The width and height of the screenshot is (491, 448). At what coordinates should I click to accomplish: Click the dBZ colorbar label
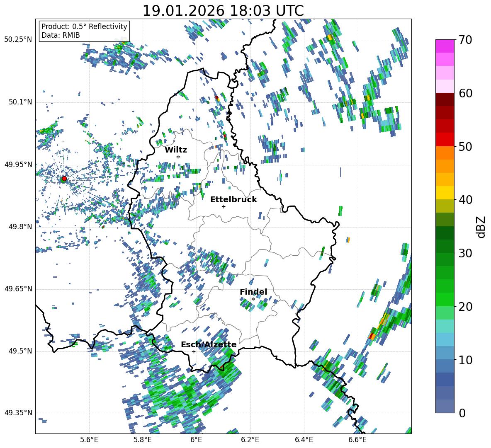click(481, 227)
